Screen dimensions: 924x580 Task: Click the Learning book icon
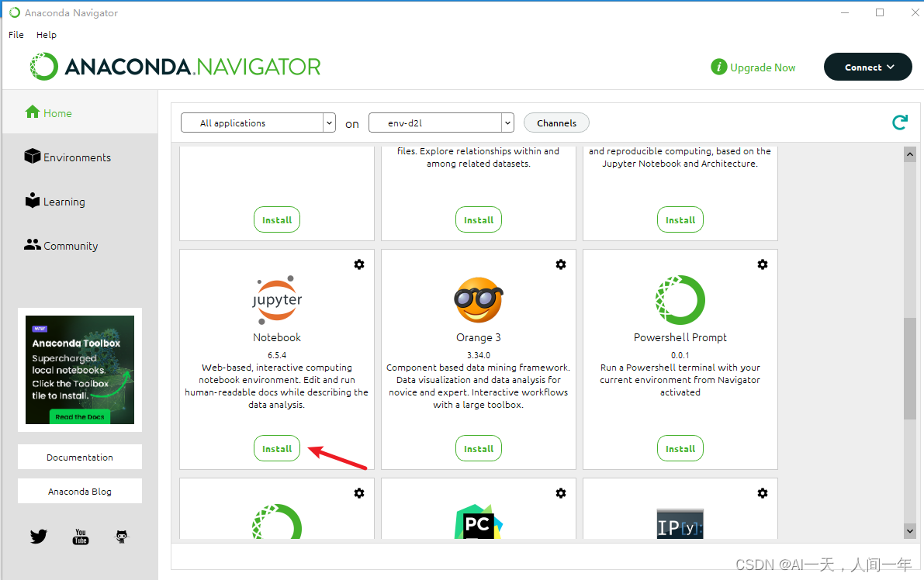point(33,200)
